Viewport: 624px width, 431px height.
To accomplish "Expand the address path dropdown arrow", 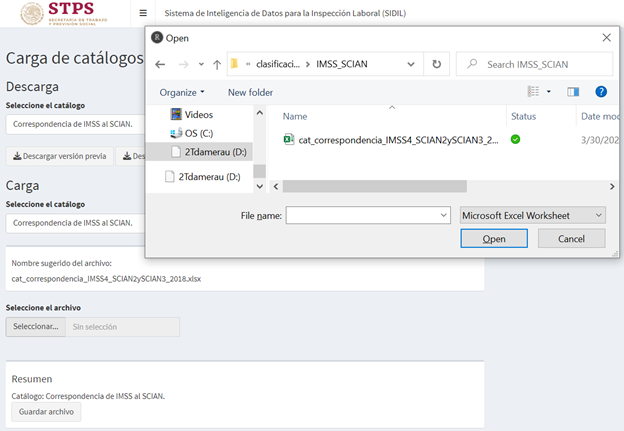I will tap(410, 64).
